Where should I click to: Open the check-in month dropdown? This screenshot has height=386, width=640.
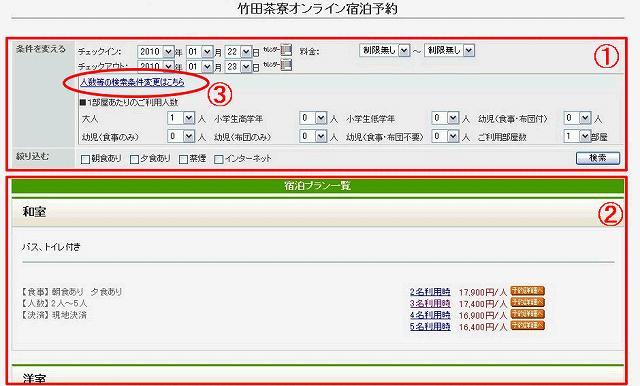point(200,52)
